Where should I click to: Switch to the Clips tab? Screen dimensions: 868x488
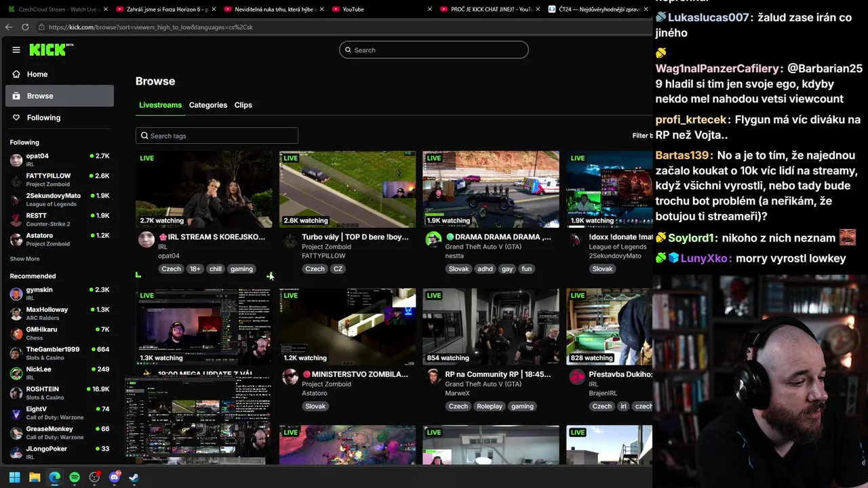(243, 105)
